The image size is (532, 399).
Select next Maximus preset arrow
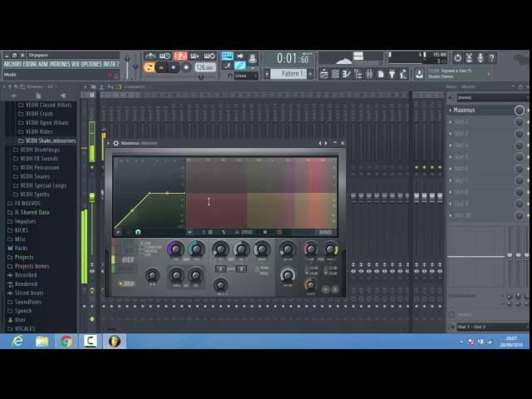point(326,143)
